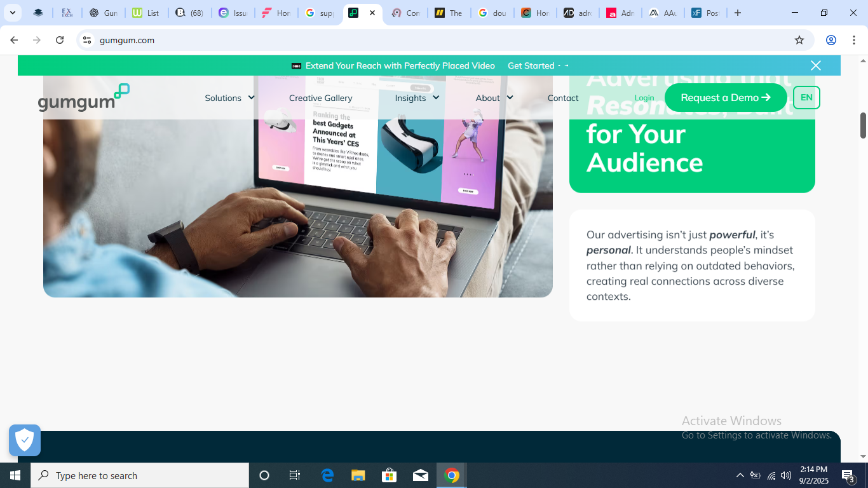Open the Chrome profile icon
The height and width of the screenshot is (488, 868).
point(831,40)
